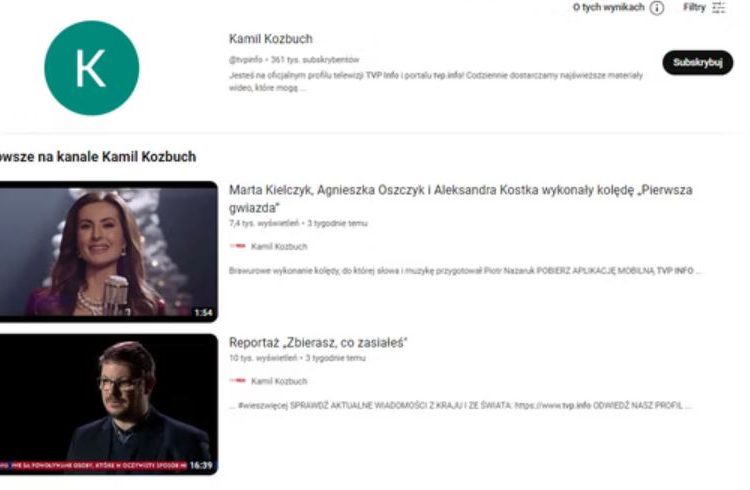Open the round K channel avatar

click(x=91, y=68)
